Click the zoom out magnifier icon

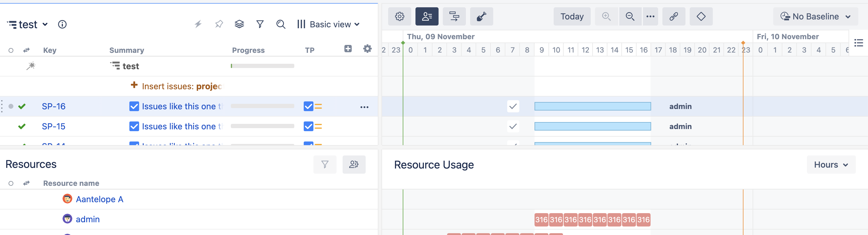point(630,16)
